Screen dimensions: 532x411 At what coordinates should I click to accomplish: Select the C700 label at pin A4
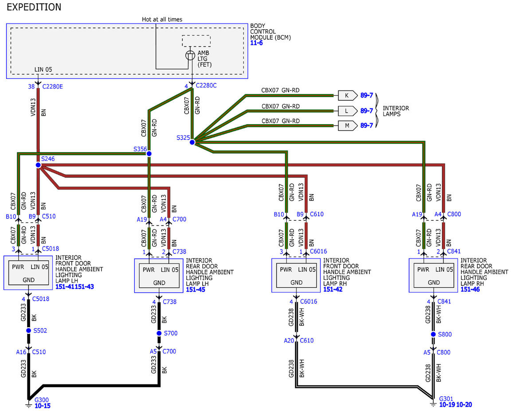(x=180, y=219)
